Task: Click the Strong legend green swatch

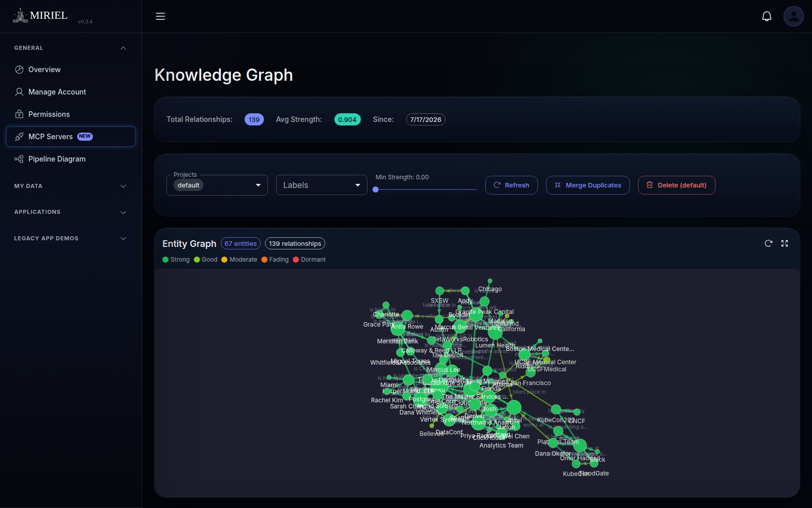Action: coord(165,260)
